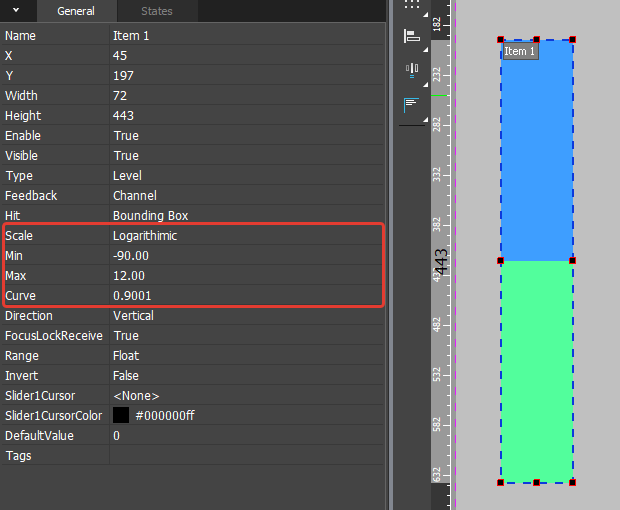Screen dimensions: 620x510
Task: Edit the Y value 197
Action: 246,76
